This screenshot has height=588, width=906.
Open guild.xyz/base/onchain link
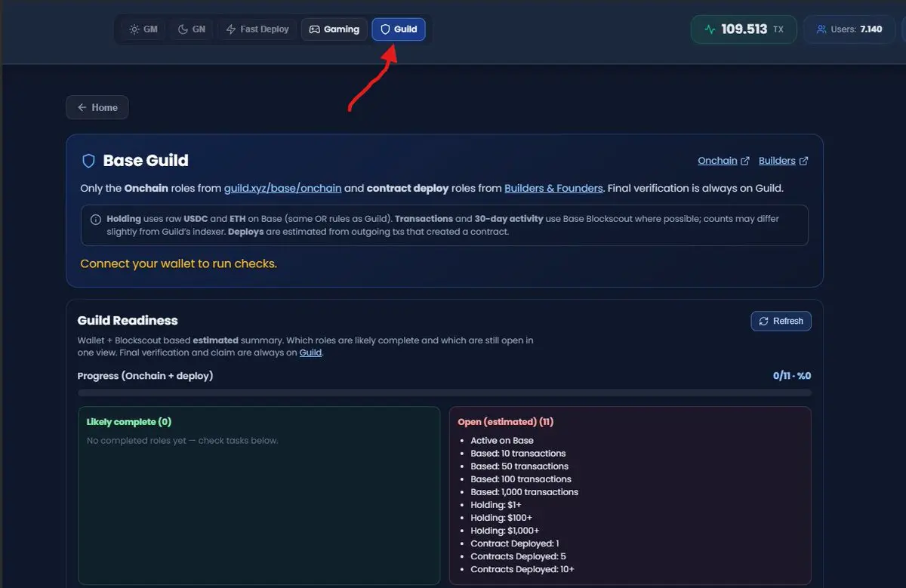(282, 188)
